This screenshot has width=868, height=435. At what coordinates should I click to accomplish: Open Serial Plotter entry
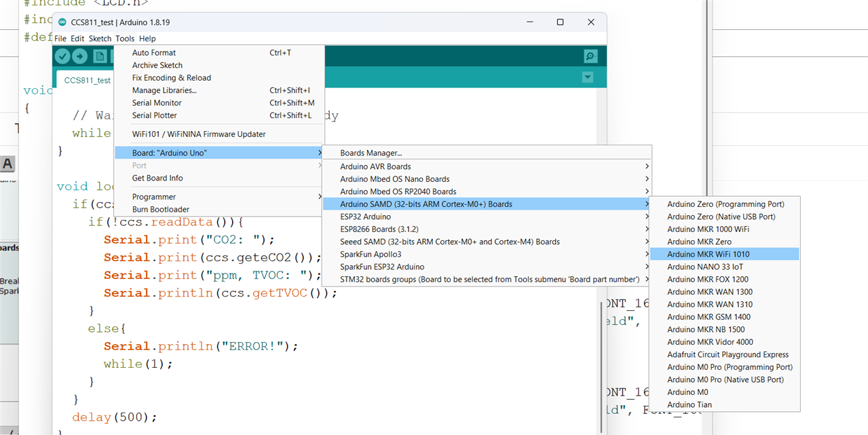tap(219, 115)
